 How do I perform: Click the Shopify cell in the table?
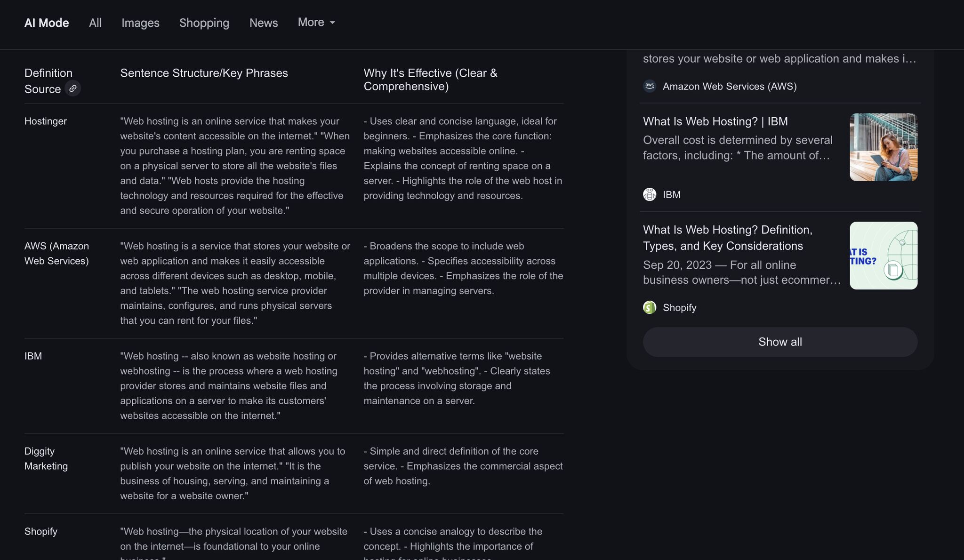coord(41,532)
